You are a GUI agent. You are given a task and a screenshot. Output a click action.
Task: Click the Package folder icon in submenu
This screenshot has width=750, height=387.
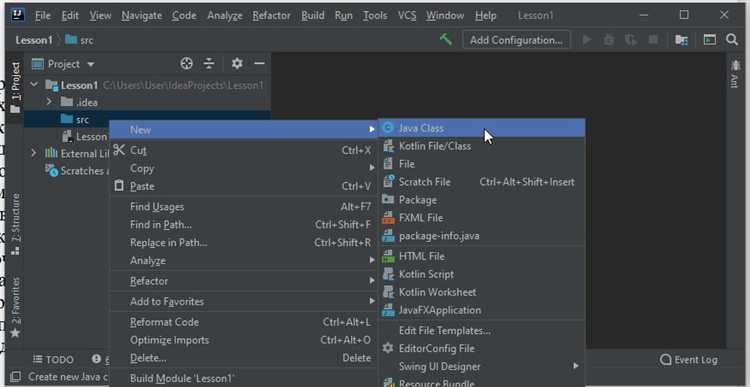coord(388,199)
